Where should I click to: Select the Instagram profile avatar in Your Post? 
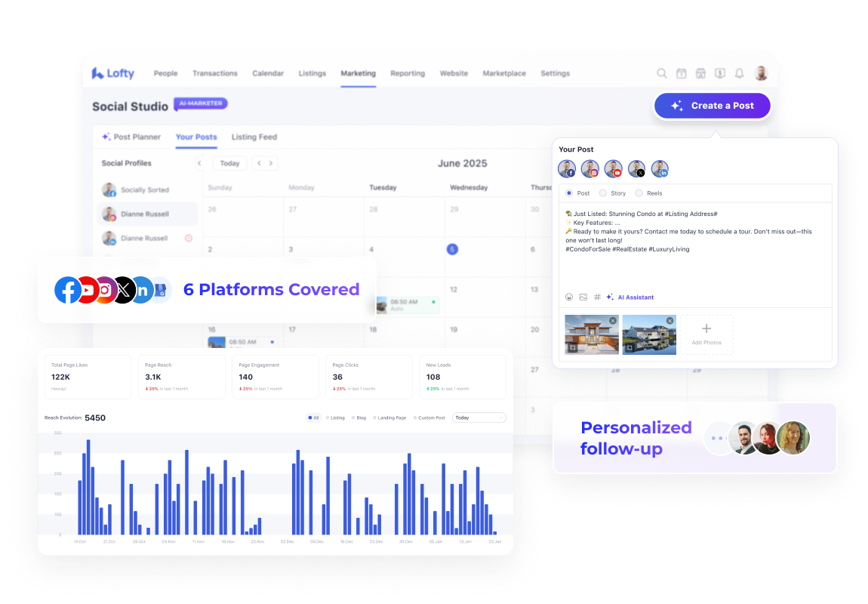coord(590,169)
